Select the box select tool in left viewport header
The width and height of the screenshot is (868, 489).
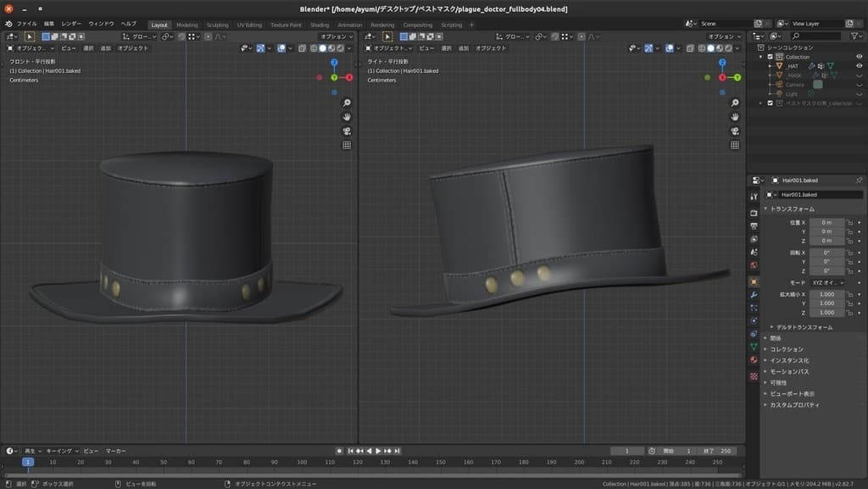pyautogui.click(x=30, y=36)
